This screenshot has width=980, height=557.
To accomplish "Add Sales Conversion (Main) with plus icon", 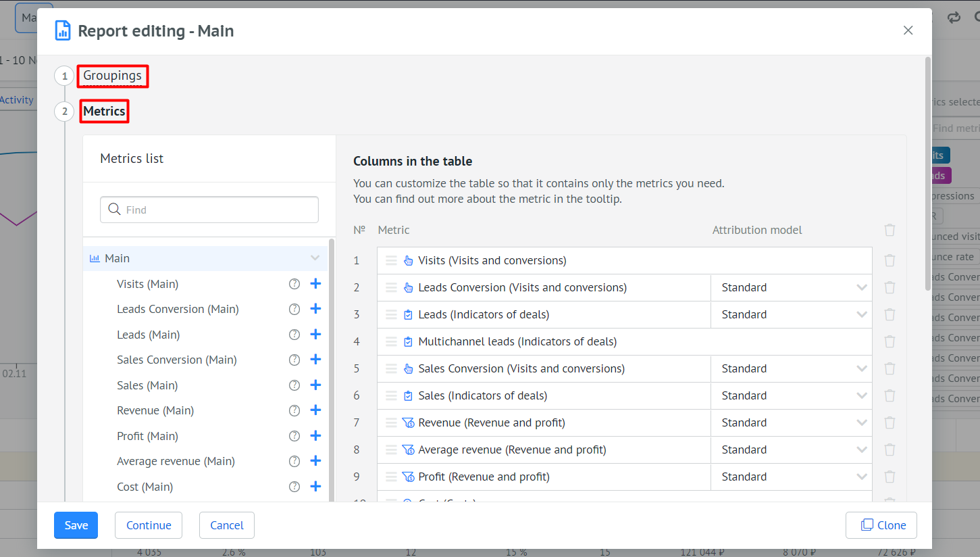I will 315,360.
